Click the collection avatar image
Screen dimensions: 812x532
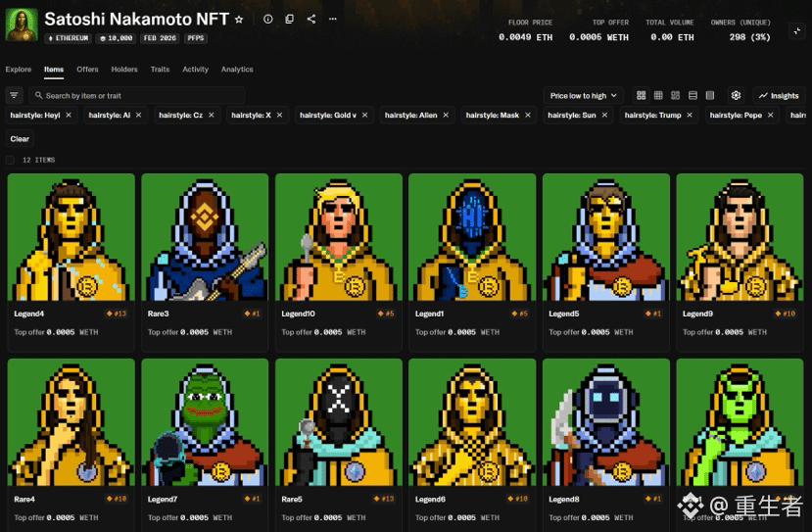[22, 24]
